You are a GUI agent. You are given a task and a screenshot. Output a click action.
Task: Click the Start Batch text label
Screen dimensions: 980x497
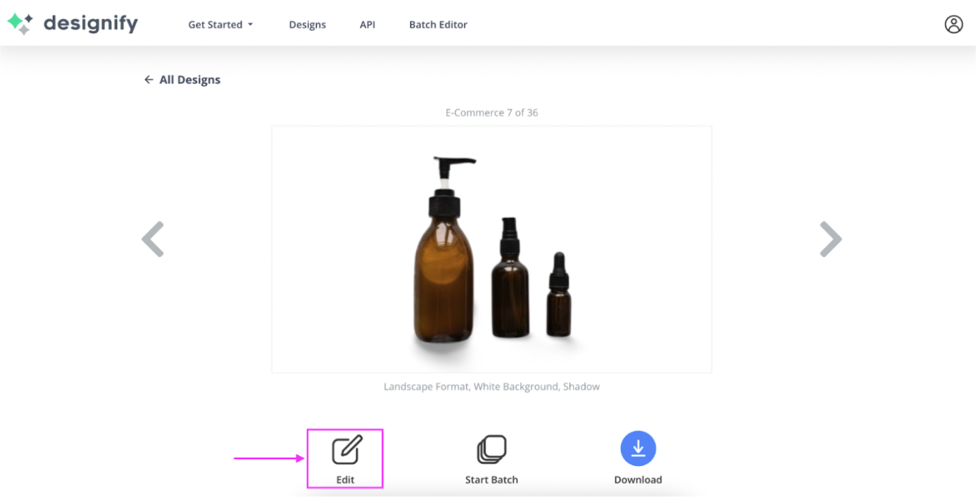pyautogui.click(x=491, y=479)
